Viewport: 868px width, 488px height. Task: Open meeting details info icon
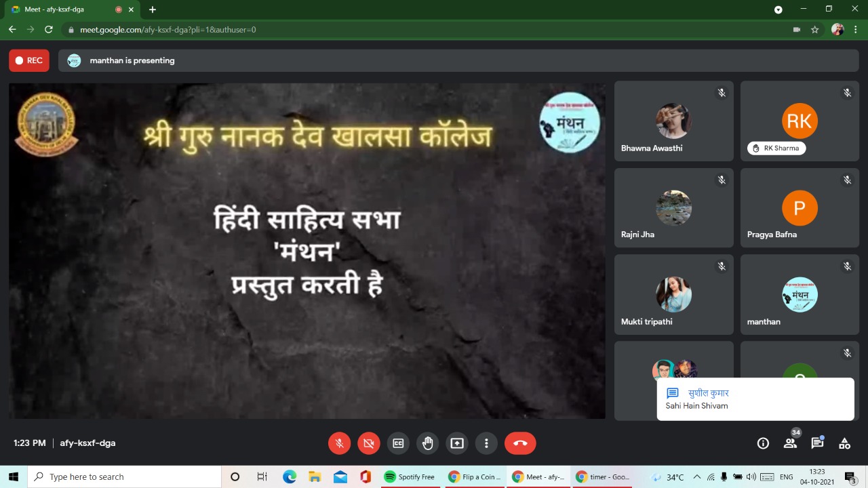point(763,443)
